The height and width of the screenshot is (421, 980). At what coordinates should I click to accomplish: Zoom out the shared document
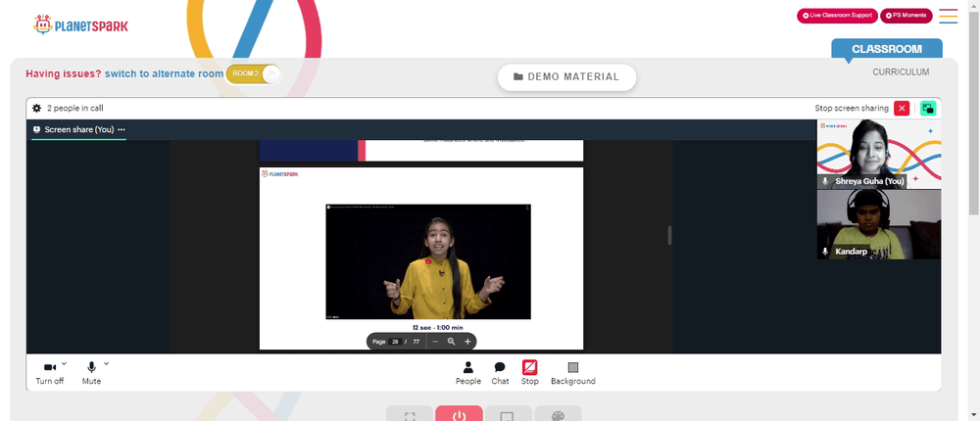pyautogui.click(x=436, y=342)
